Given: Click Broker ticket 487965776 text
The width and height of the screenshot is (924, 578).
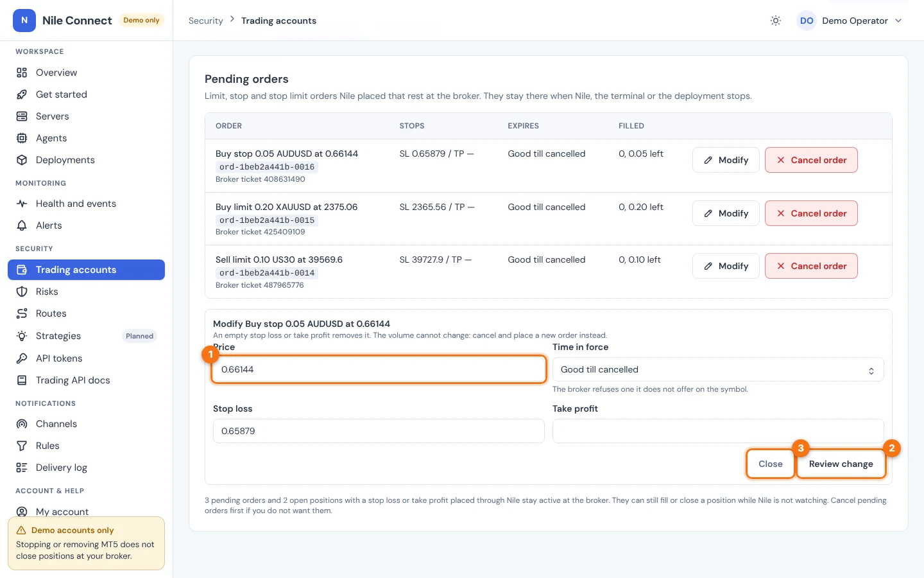Looking at the screenshot, I should tap(260, 285).
